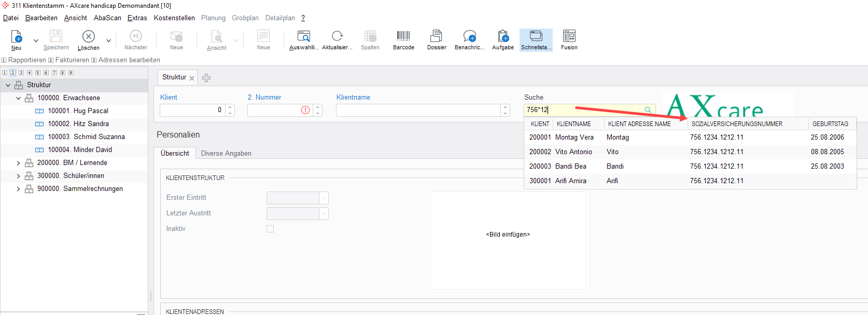Expand the 900000. Sammelrechnungen node
This screenshot has width=868, height=315.
[19, 189]
